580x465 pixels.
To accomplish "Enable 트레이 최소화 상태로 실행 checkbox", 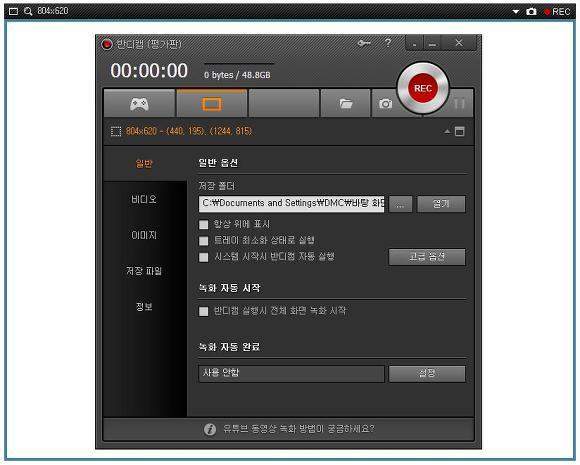I will (203, 241).
